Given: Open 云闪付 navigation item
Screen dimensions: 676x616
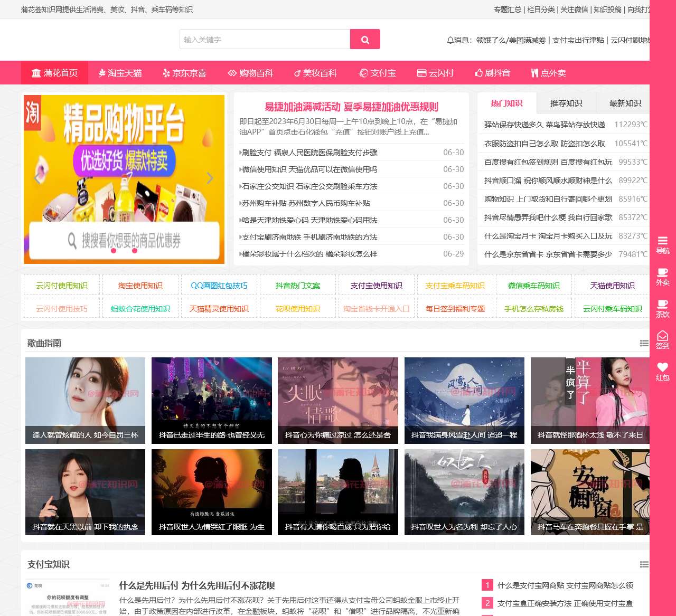Looking at the screenshot, I should click(435, 73).
